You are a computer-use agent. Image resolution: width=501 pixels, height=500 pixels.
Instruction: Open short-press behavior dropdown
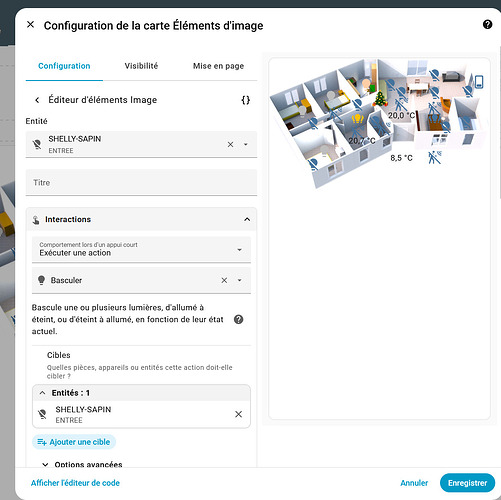141,249
